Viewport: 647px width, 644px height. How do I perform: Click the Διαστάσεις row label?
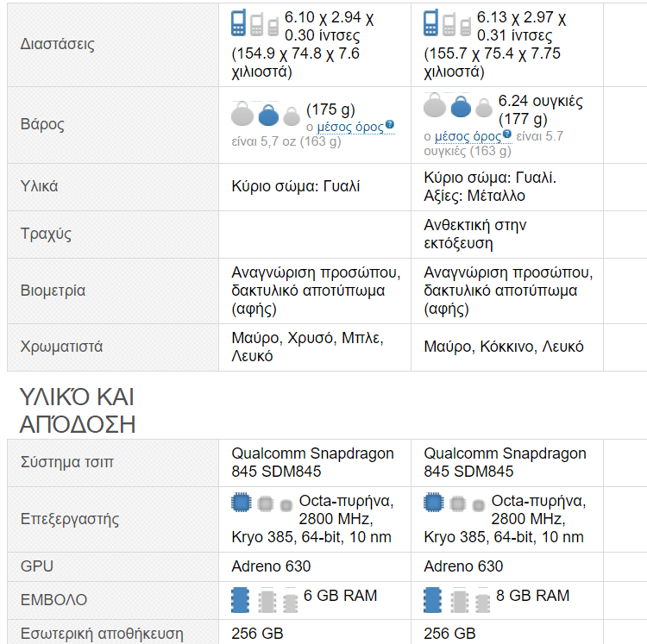[x=58, y=44]
